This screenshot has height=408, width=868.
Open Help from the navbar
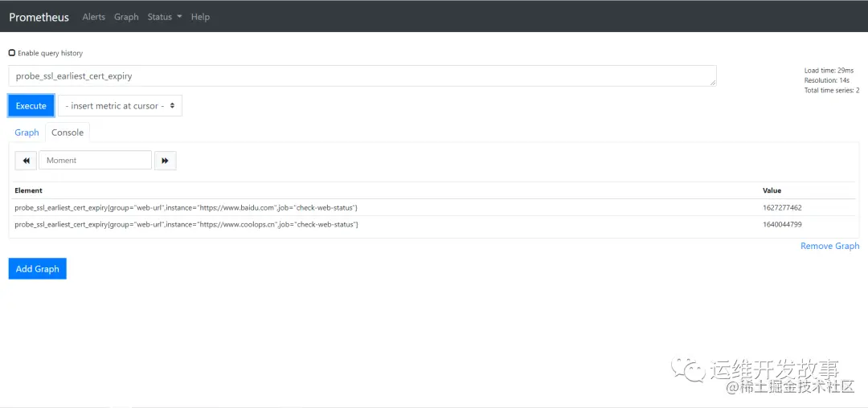coord(200,17)
